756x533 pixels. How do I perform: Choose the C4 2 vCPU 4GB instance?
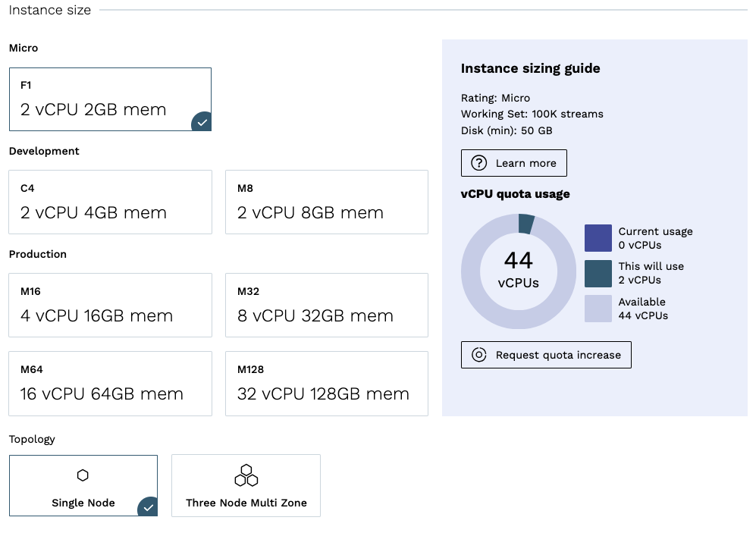pos(110,202)
